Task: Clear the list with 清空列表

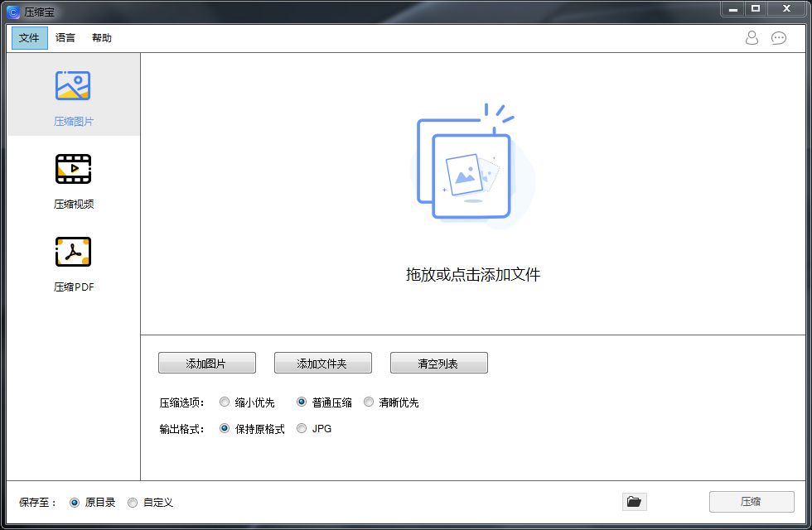Action: click(438, 363)
